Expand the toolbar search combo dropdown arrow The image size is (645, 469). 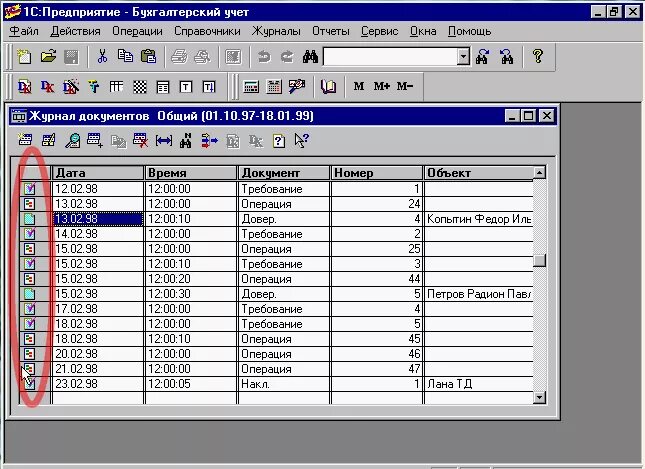click(x=463, y=56)
